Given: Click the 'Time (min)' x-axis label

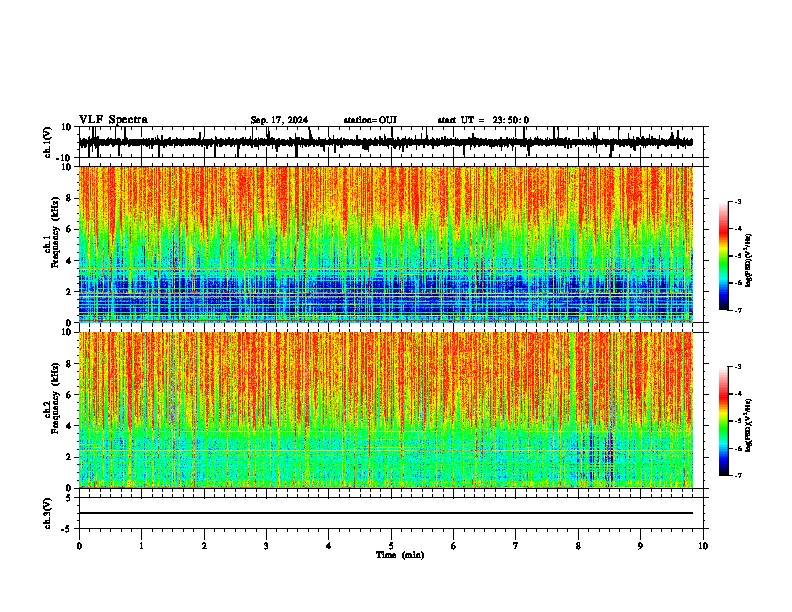Looking at the screenshot, I should [x=400, y=555].
